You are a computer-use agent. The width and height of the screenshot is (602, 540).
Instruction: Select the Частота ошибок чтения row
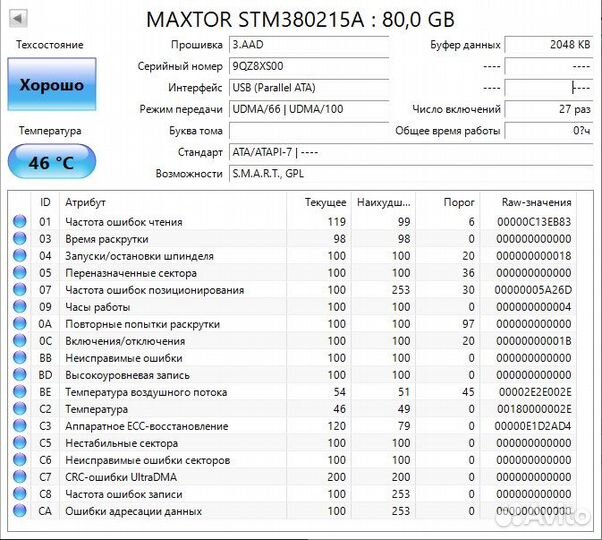[292, 221]
